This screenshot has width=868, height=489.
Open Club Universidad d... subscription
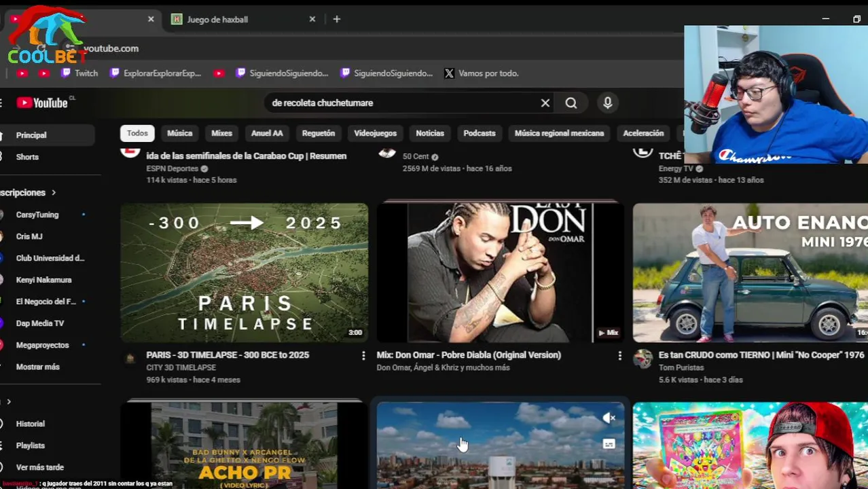[x=48, y=258]
